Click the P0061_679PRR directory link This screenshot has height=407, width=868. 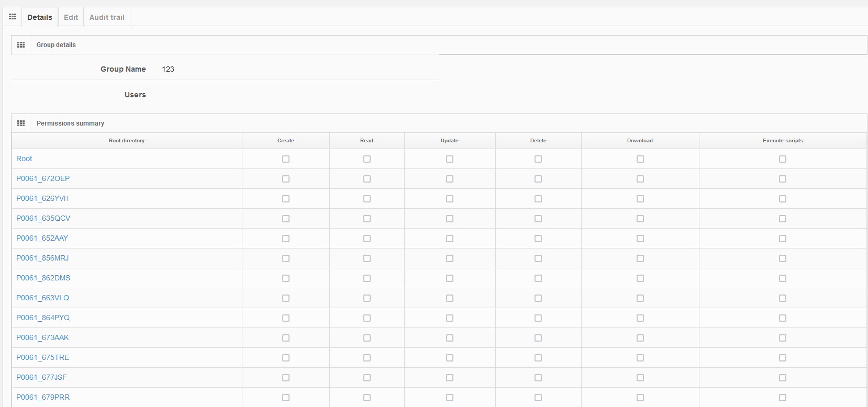click(x=43, y=397)
